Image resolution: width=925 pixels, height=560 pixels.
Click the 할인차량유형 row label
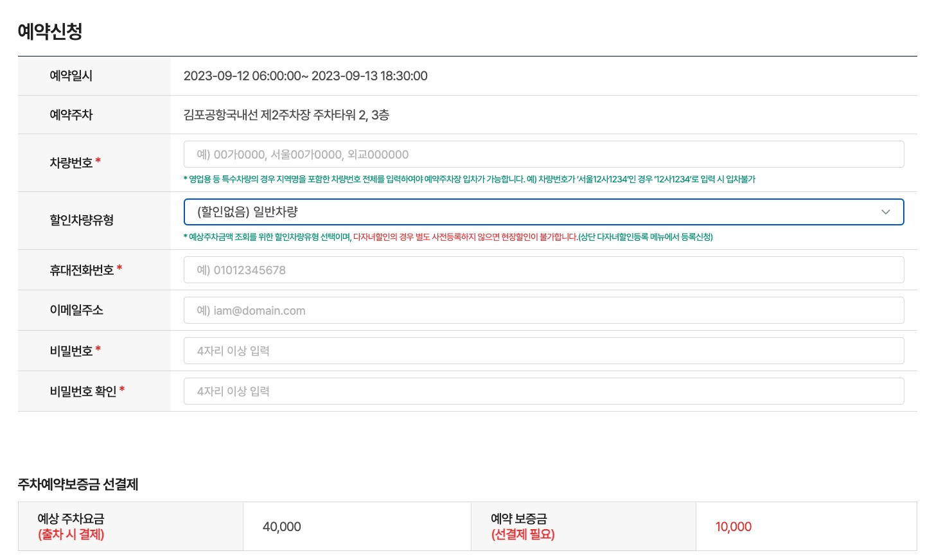(x=82, y=220)
